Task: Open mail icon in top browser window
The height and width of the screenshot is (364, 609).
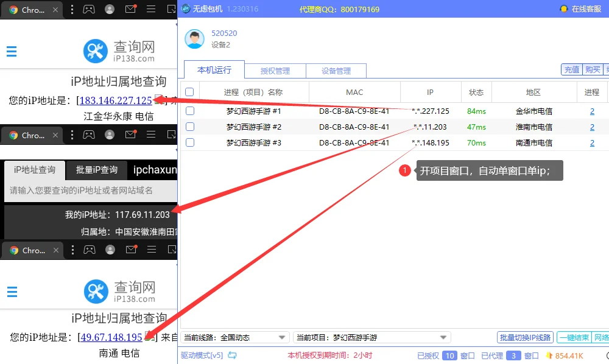Action: tap(130, 9)
